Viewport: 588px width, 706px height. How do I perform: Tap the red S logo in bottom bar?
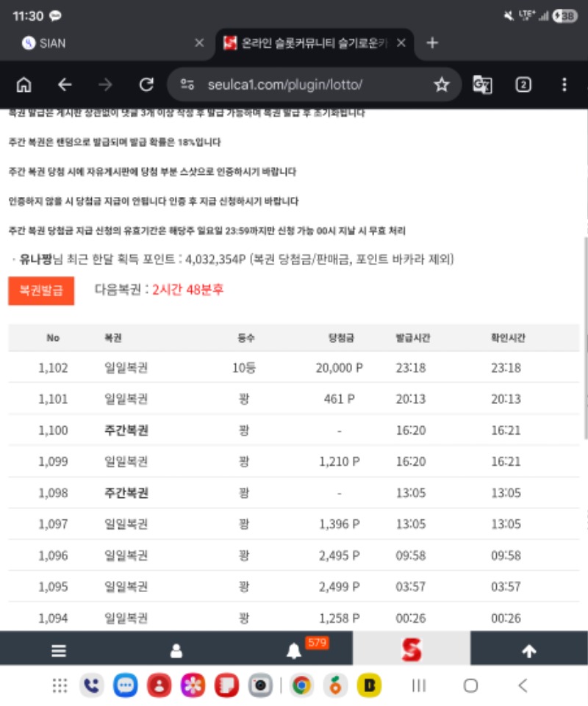(412, 649)
